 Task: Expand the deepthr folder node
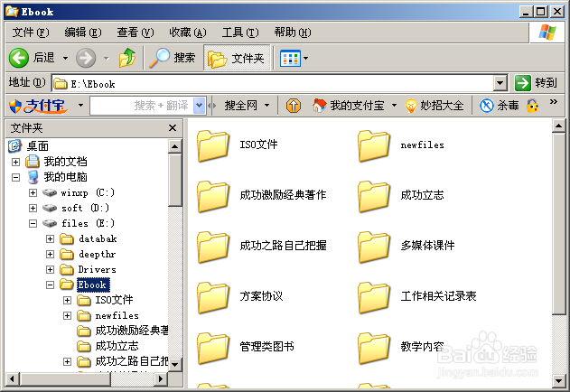[51, 254]
